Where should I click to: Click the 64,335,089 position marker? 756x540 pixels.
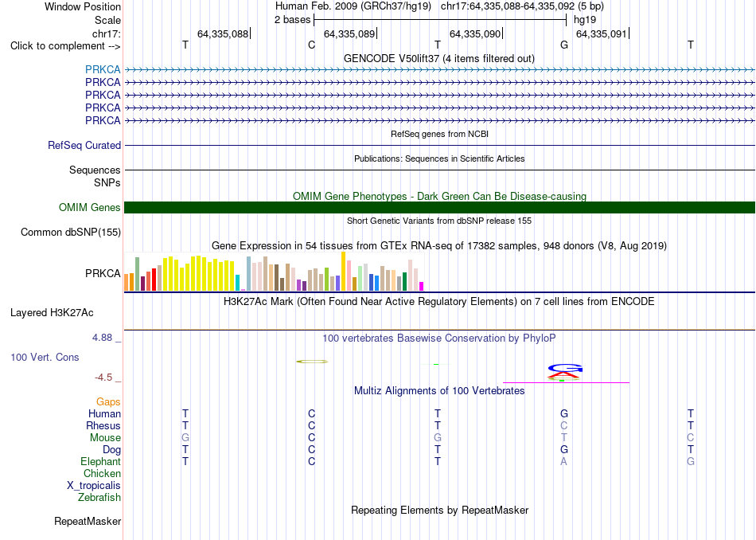[349, 33]
